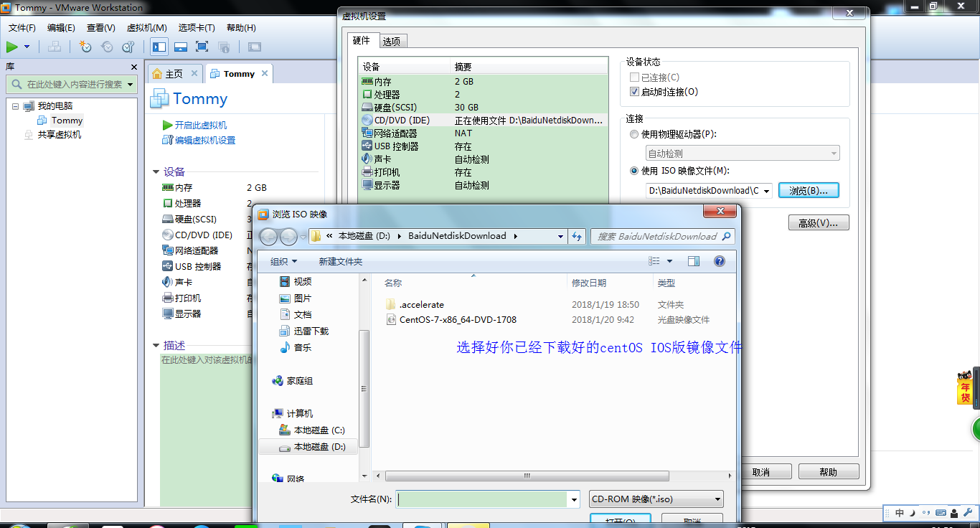Open the 组织 dropdown menu
Viewport: 980px width, 528px height.
click(x=283, y=262)
